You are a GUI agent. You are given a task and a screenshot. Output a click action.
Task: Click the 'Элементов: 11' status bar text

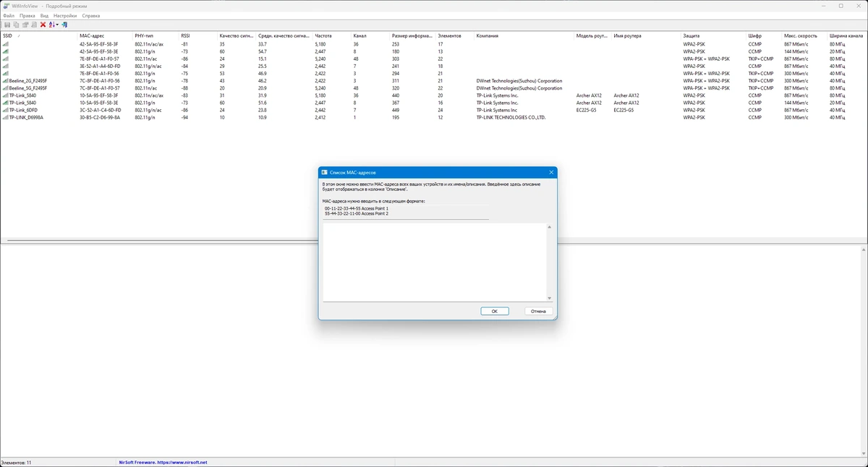[x=16, y=462]
